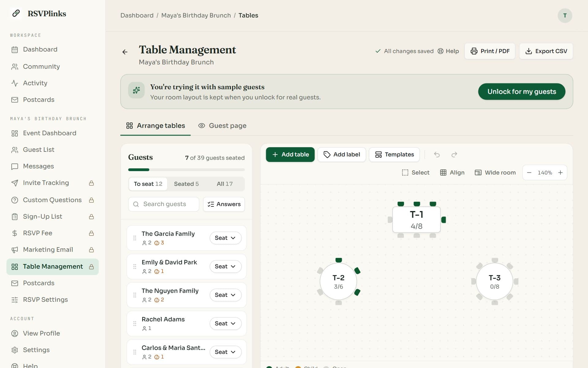Click the redo arrow in canvas toolbar
588x368 pixels.
[x=454, y=155]
